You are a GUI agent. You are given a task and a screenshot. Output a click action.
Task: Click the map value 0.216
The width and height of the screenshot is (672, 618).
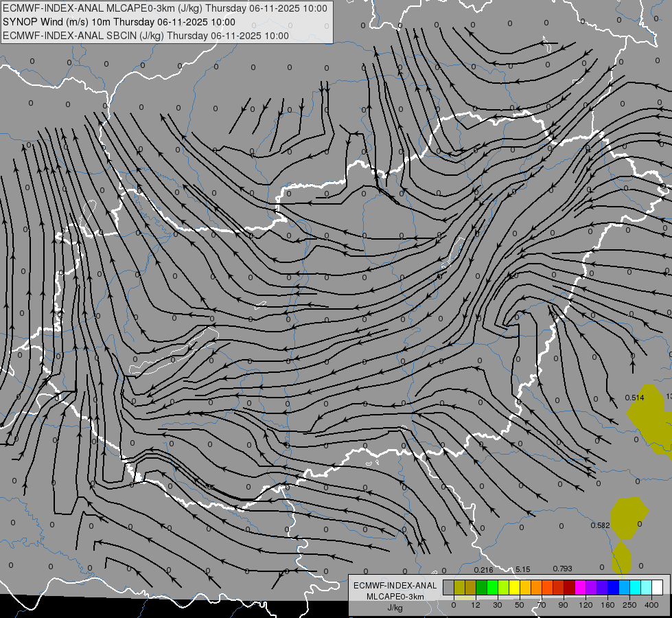[483, 570]
